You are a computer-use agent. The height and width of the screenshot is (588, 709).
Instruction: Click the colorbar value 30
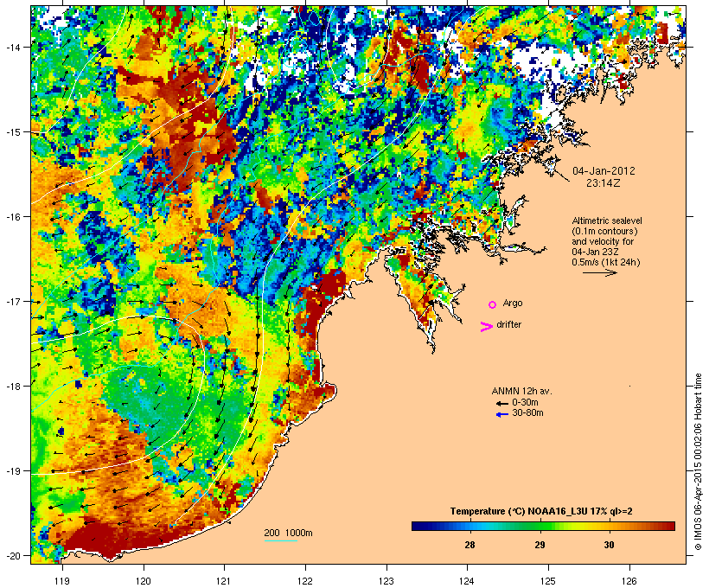coord(609,545)
